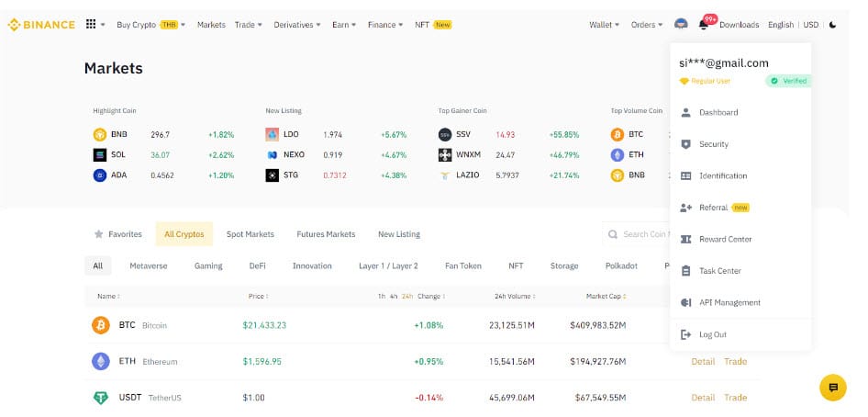Screen dimensions: 868x417
Task: Open the Wallet dropdown
Action: [x=604, y=25]
